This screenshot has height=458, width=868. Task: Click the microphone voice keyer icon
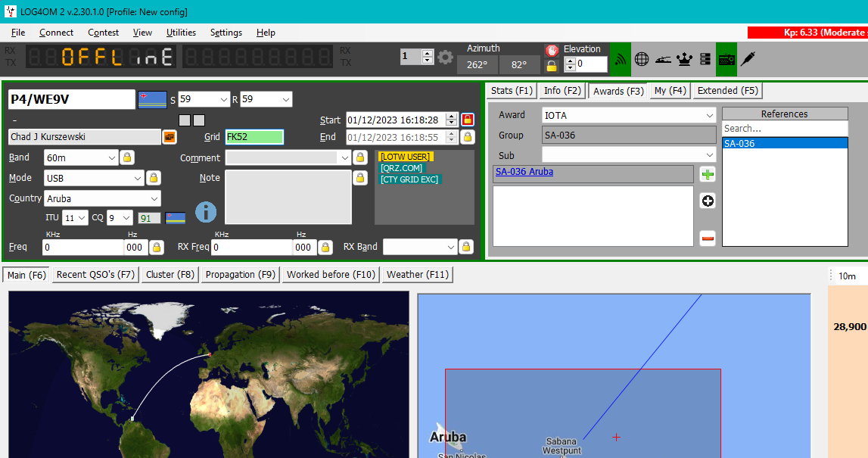(x=748, y=59)
